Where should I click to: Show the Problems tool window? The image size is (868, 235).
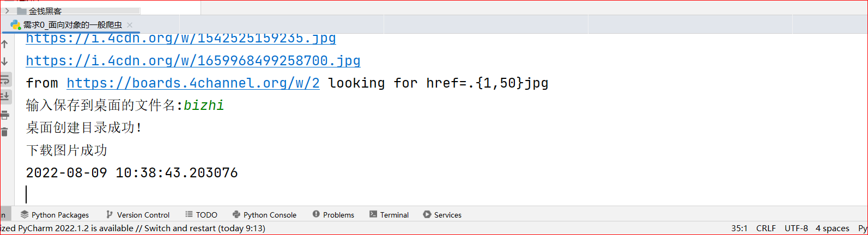[333, 215]
